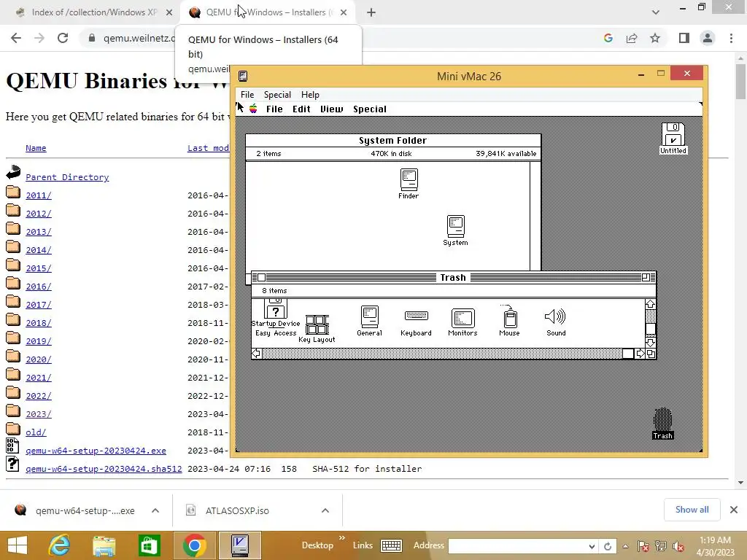Open the Macintosh View menu
Viewport: 747px width, 560px height.
[x=332, y=109]
